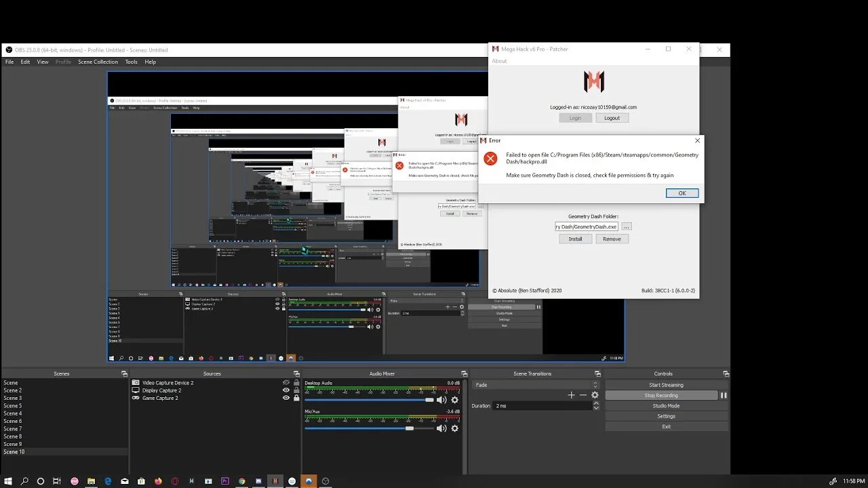This screenshot has height=488, width=868.
Task: Mute the Mic/Aux speaker
Action: coord(441,428)
